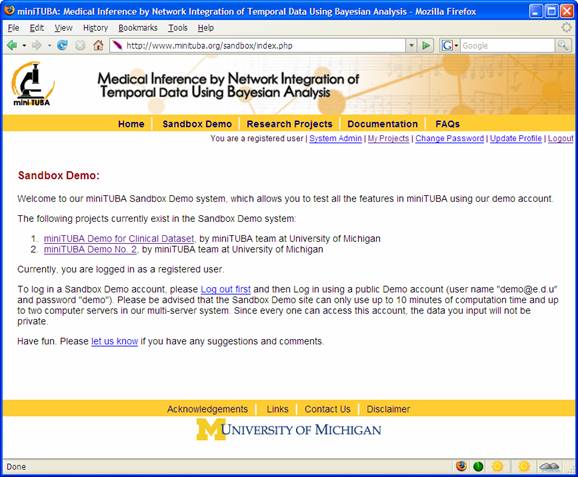Click the Firefox icon in status bar

pos(461,466)
